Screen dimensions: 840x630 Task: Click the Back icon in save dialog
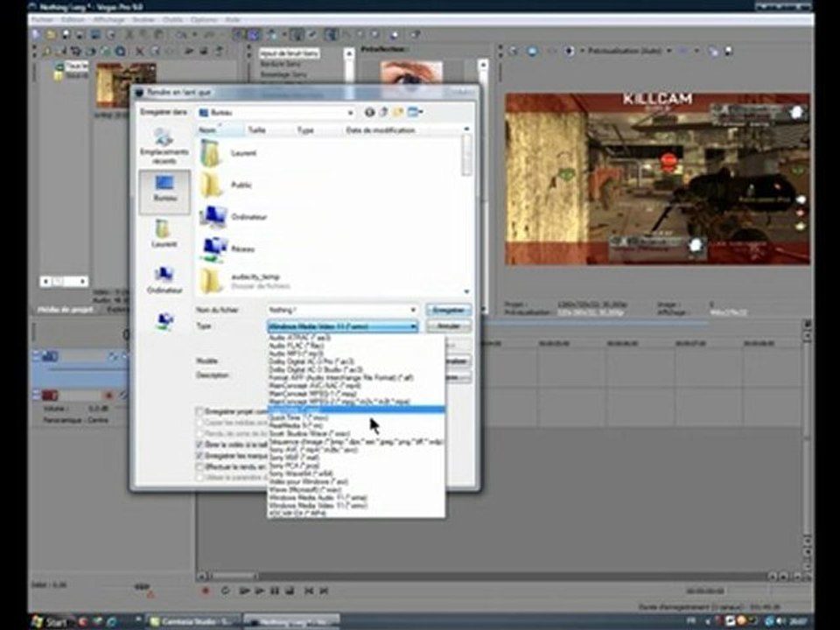[x=369, y=112]
